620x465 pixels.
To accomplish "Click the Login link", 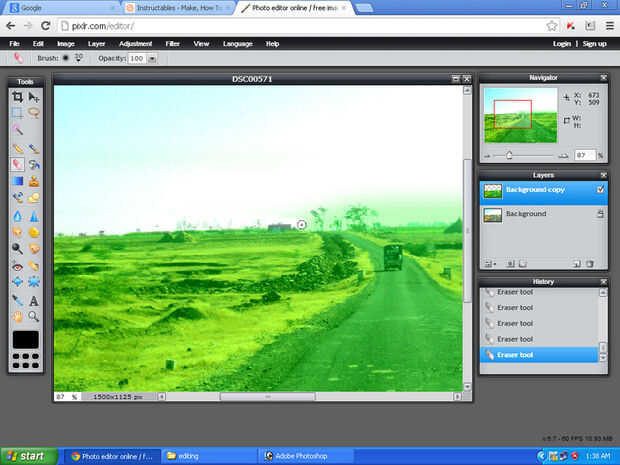I will (x=561, y=44).
